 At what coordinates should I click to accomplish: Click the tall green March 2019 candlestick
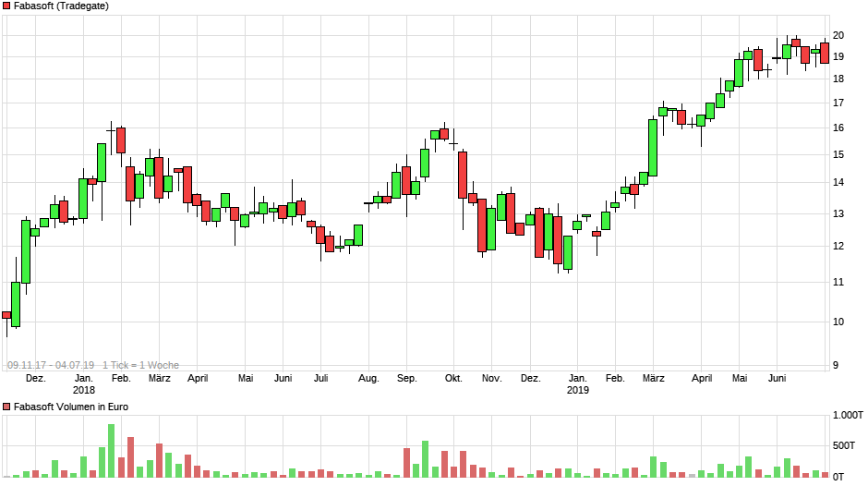653,148
